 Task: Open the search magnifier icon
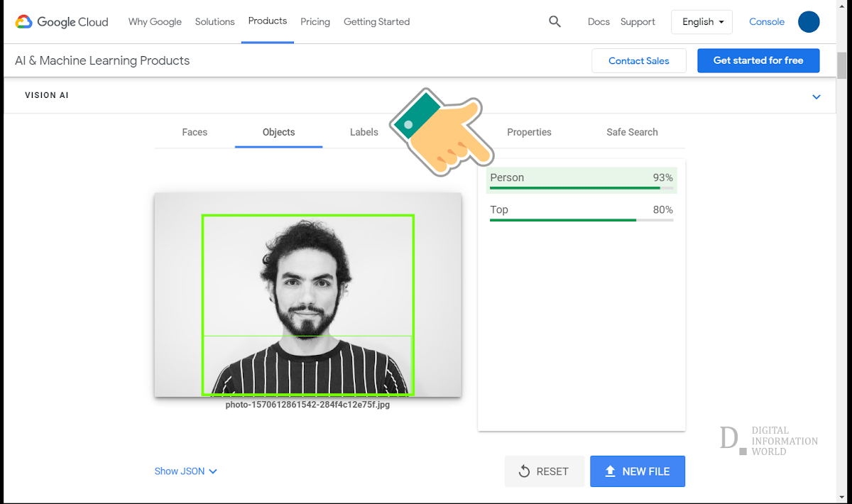[555, 22]
